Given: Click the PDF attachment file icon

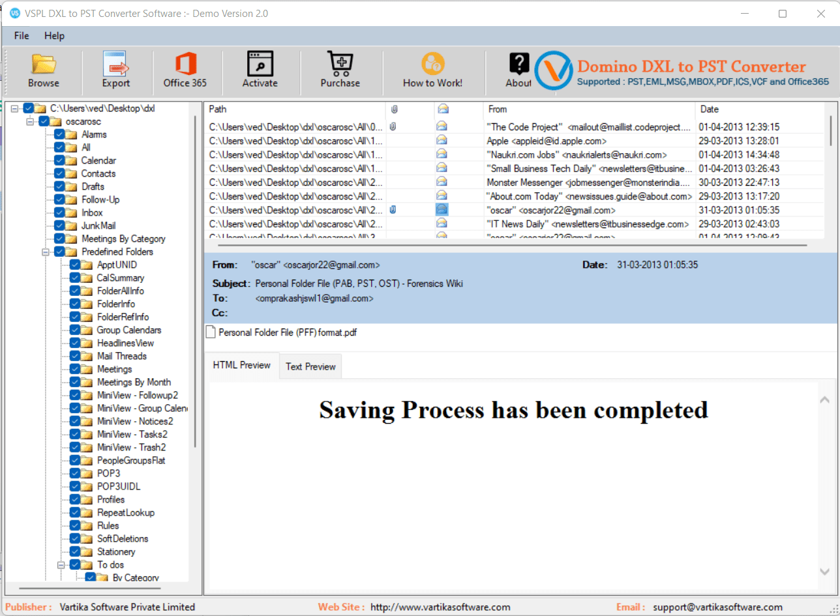Looking at the screenshot, I should [211, 332].
